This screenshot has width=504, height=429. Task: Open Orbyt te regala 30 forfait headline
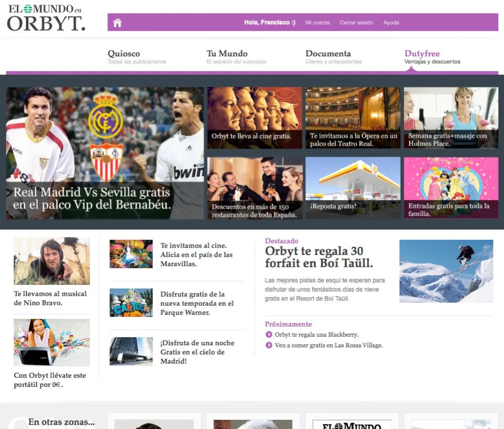[319, 257]
